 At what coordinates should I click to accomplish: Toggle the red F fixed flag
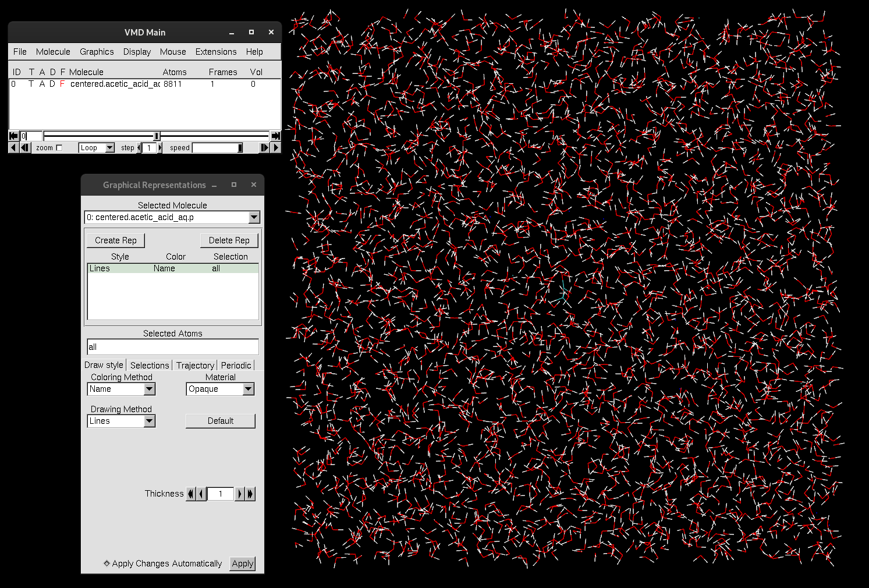coord(62,84)
